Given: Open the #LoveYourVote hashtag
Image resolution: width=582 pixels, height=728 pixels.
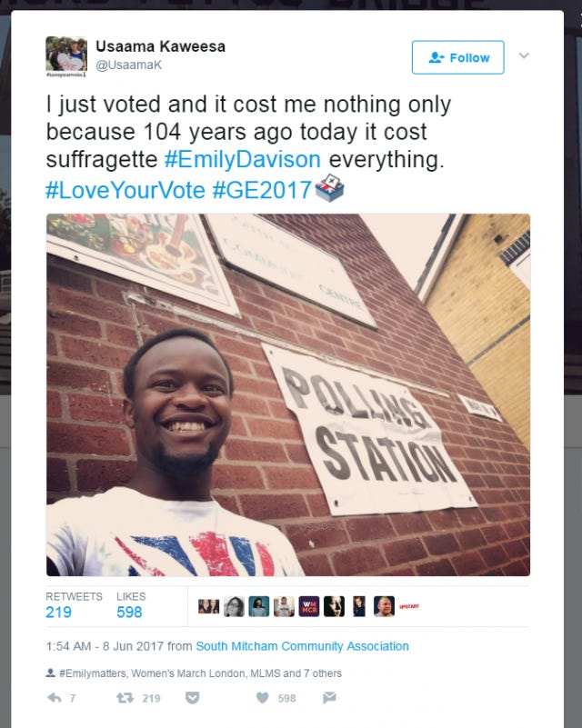Looking at the screenshot, I should point(125,190).
